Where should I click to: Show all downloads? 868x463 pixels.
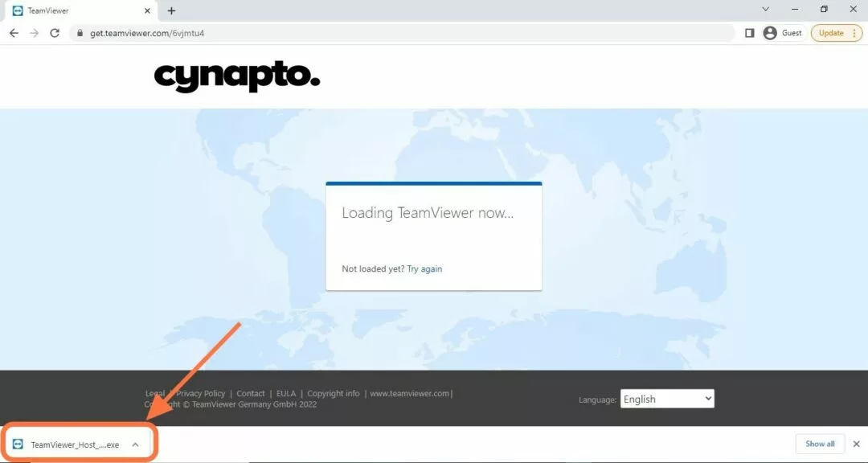820,444
